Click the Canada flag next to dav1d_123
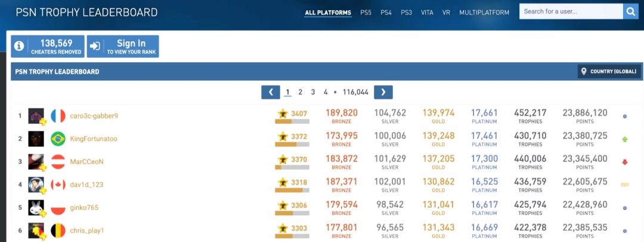The width and height of the screenshot is (644, 242). (x=58, y=185)
